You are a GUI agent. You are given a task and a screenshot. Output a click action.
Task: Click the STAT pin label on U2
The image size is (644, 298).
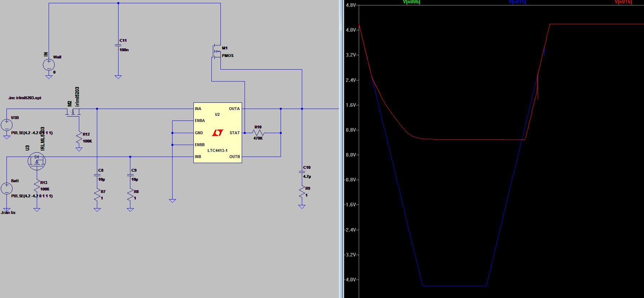tap(234, 133)
